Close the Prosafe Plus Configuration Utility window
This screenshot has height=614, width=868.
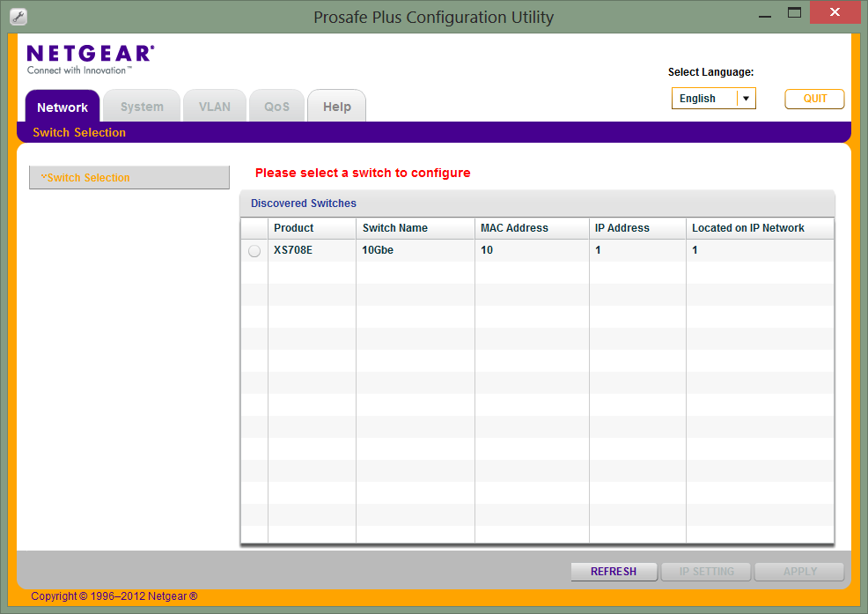(x=835, y=11)
